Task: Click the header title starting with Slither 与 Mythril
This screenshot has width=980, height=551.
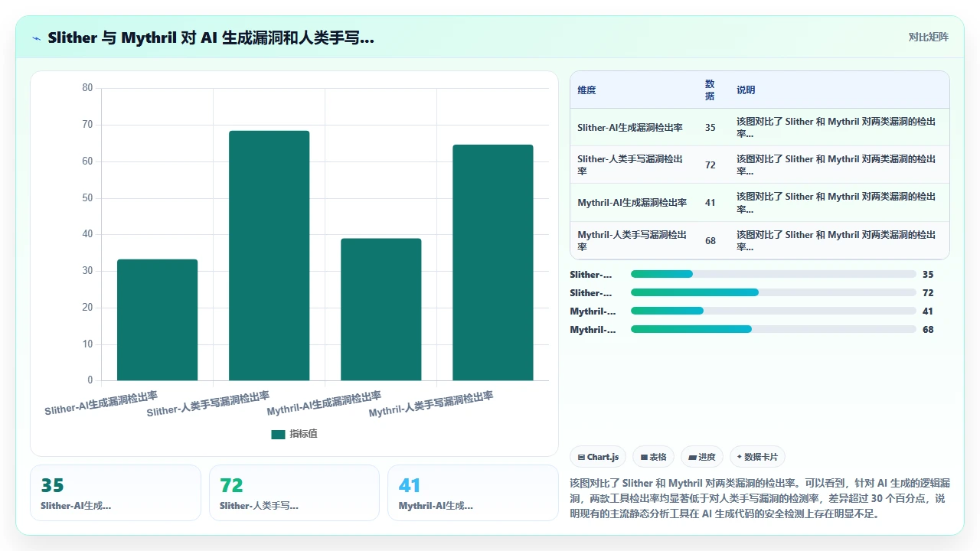Action: pyautogui.click(x=211, y=37)
